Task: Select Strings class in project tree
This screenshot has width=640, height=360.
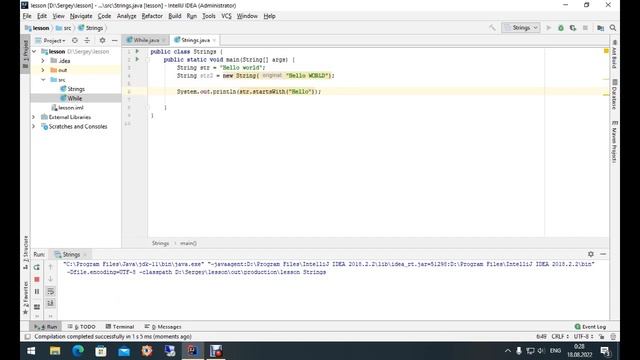Action: click(72, 89)
